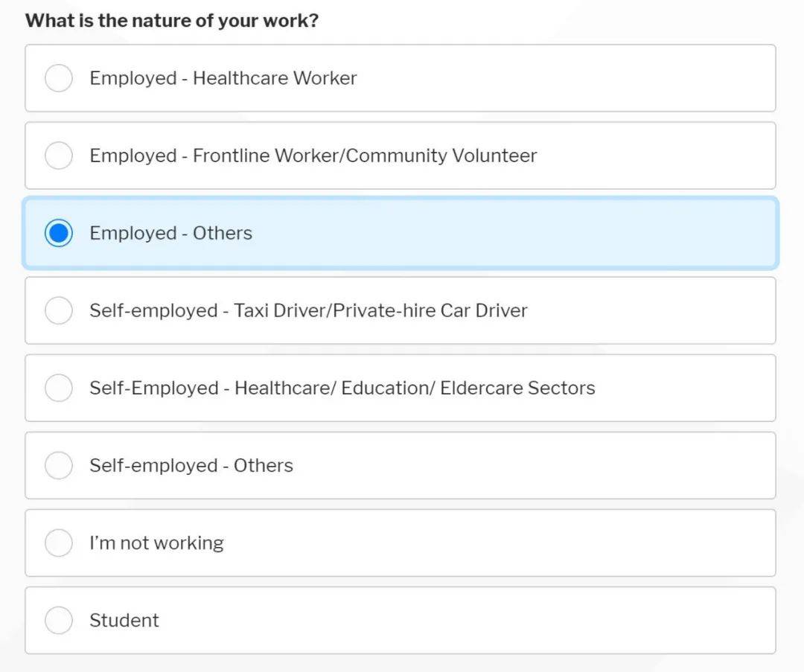Click the 'Self-employed - Others' label text
This screenshot has width=804, height=672.
click(x=191, y=465)
